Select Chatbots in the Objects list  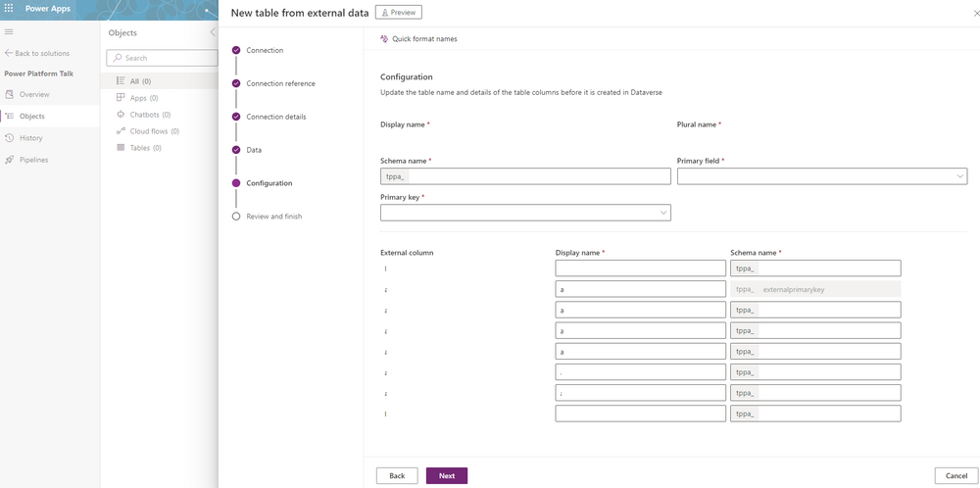(x=149, y=115)
